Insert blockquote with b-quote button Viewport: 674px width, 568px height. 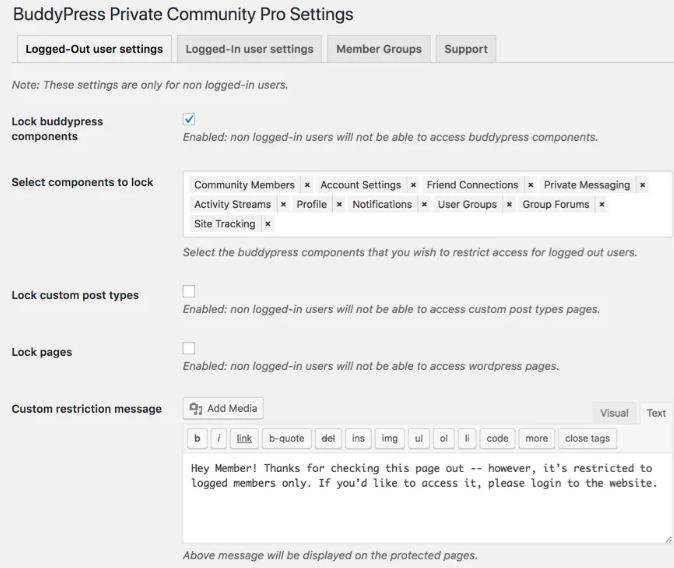pyautogui.click(x=287, y=439)
